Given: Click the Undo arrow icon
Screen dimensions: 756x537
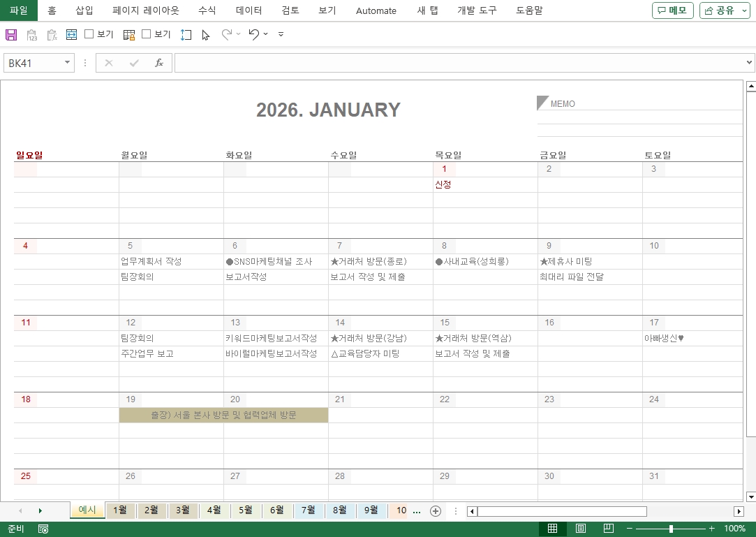Looking at the screenshot, I should point(253,34).
